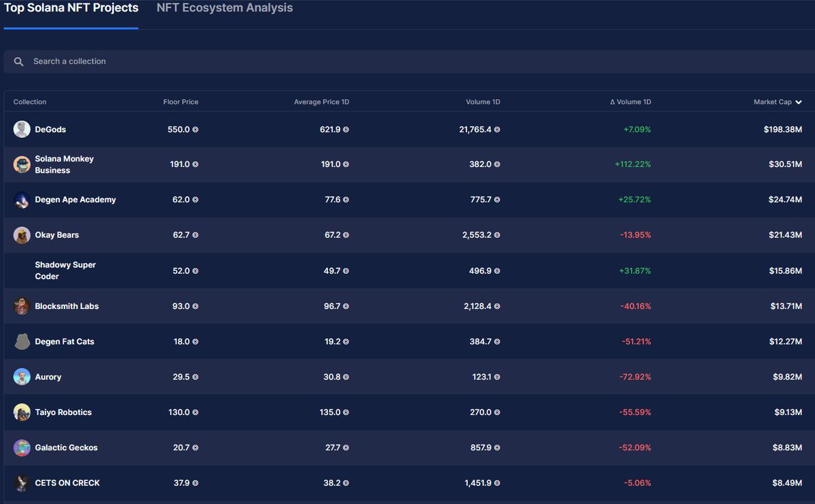Select the $13.71M market cap
This screenshot has height=504, width=815.
786,306
